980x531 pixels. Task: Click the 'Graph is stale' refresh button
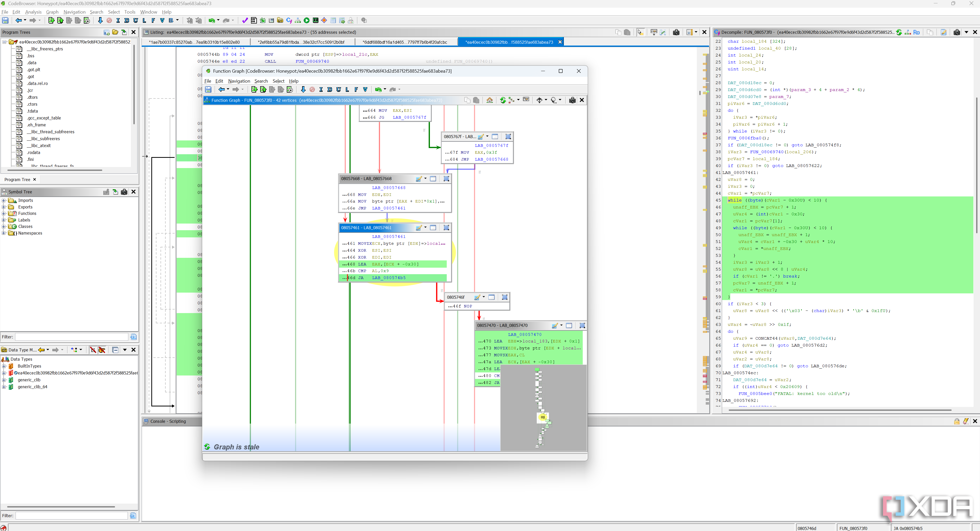coord(207,447)
